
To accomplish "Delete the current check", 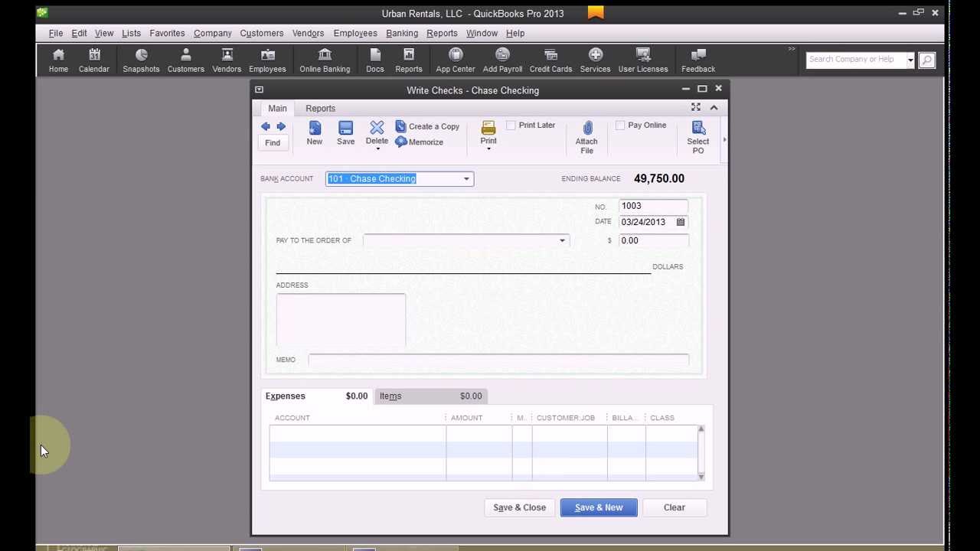I will pos(377,132).
